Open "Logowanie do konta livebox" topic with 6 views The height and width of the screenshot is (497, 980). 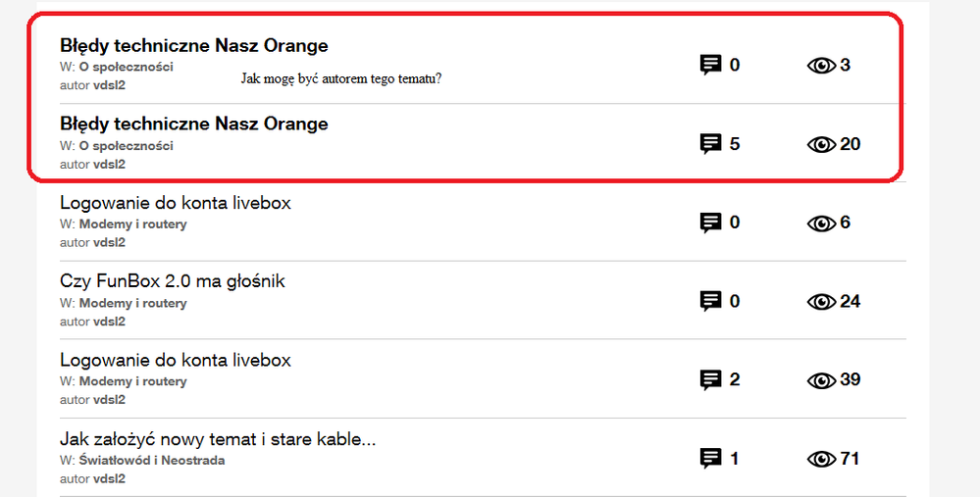tap(176, 203)
